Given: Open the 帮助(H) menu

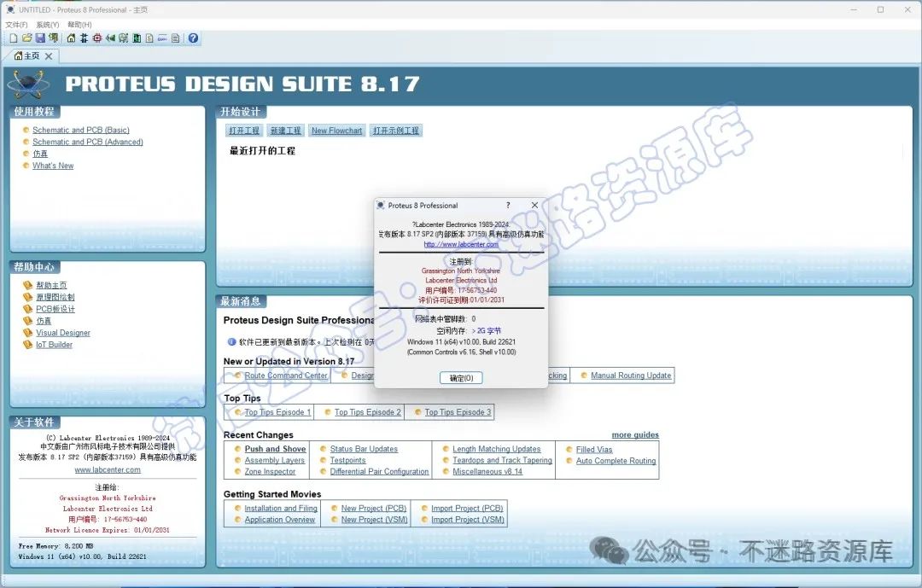Looking at the screenshot, I should pyautogui.click(x=79, y=25).
